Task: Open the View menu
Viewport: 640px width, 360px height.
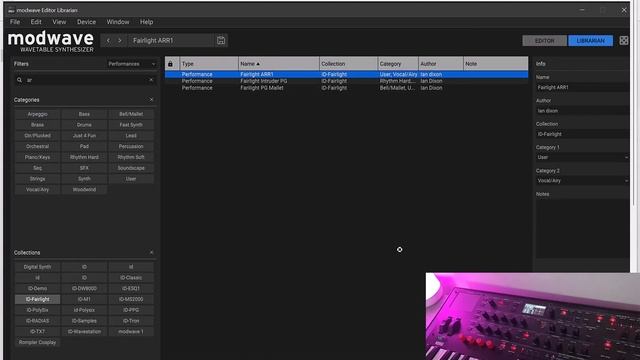Action: click(x=59, y=22)
